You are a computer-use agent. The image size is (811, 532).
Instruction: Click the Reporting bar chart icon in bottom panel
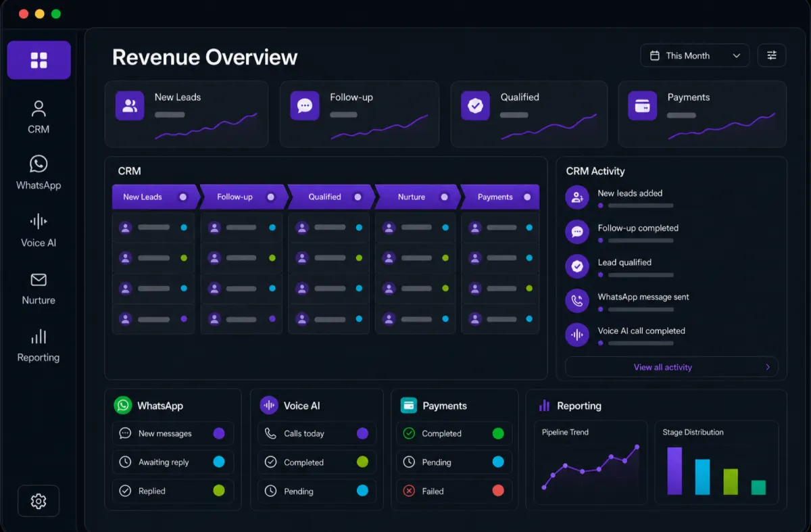544,406
